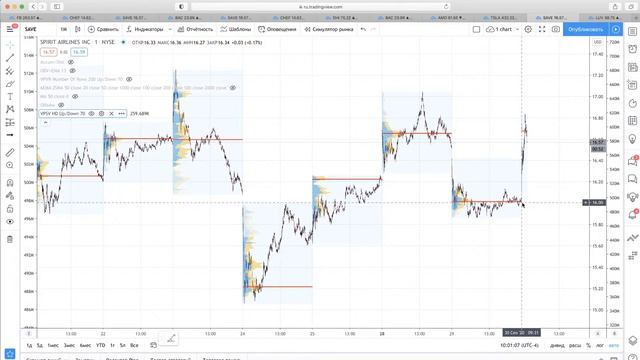Toggle visibility of the MEMA indicator row
Screen dimensions: 640x360
tap(233, 88)
